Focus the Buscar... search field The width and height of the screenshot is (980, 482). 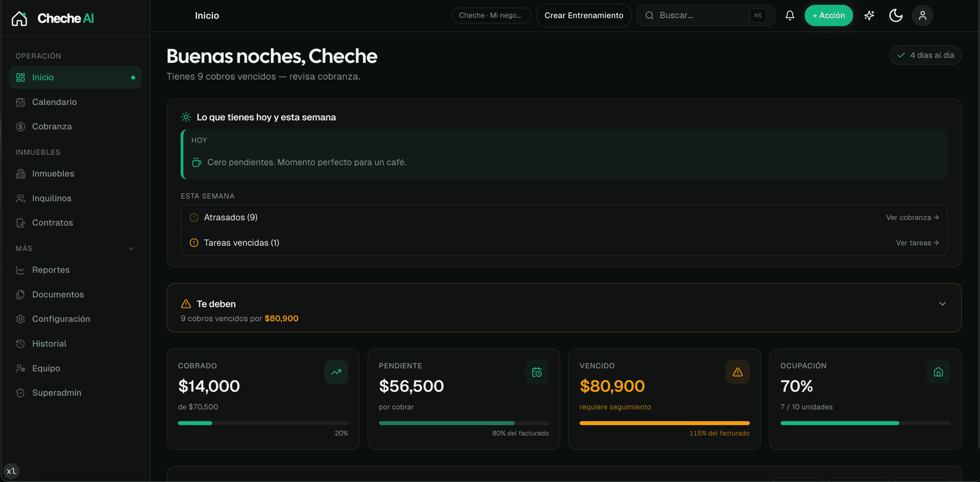pyautogui.click(x=706, y=16)
